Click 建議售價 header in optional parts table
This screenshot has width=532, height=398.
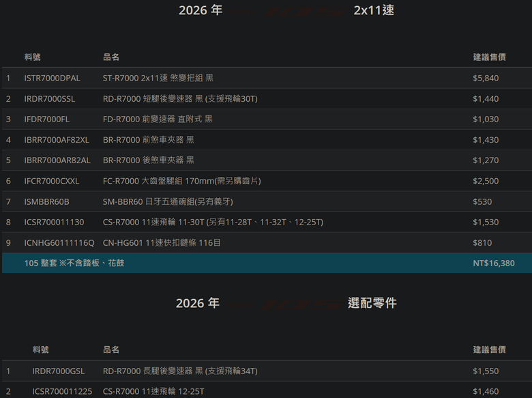point(490,350)
